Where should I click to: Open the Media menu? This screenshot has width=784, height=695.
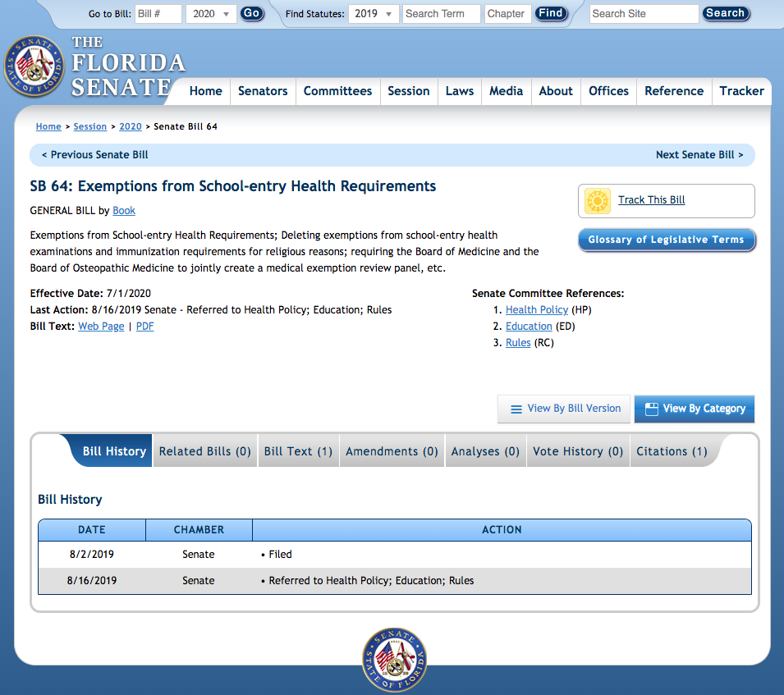point(507,91)
